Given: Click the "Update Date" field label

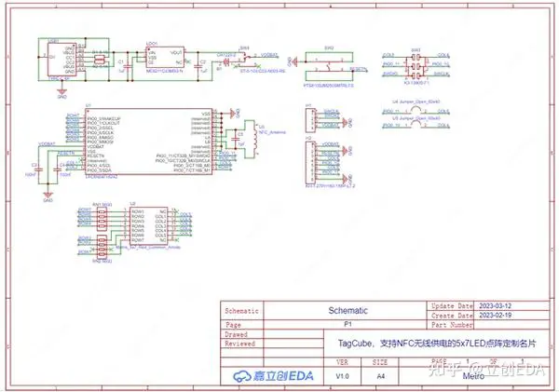Looking at the screenshot, I should (452, 306).
